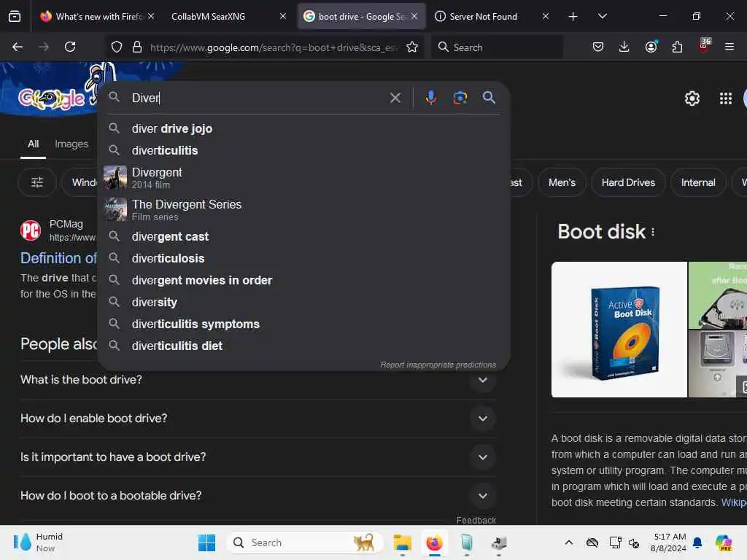Open Firefox application menu
The width and height of the screenshot is (747, 560).
[729, 47]
